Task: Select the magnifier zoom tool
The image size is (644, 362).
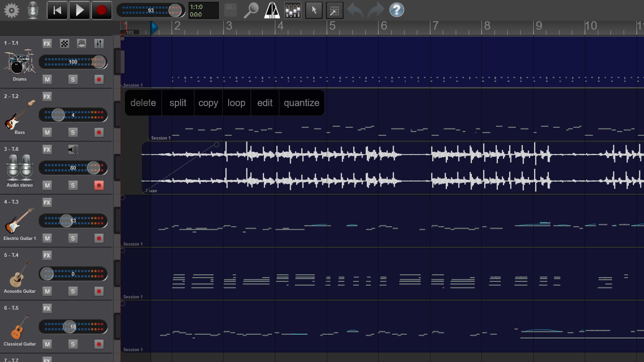Action: 251,9
